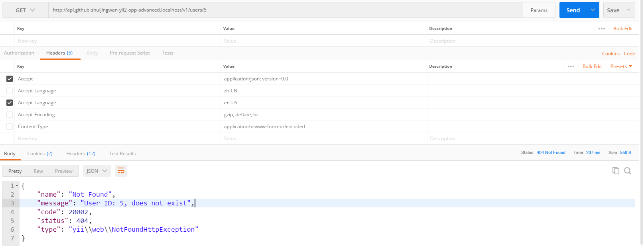This screenshot has width=644, height=246.
Task: Open the response Cookies (2) tab
Action: coord(39,154)
